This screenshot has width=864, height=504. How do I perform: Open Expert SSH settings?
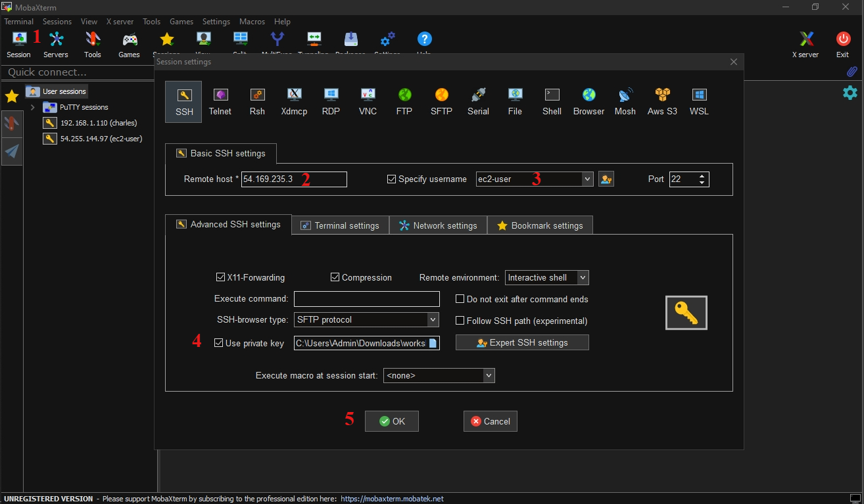click(522, 342)
